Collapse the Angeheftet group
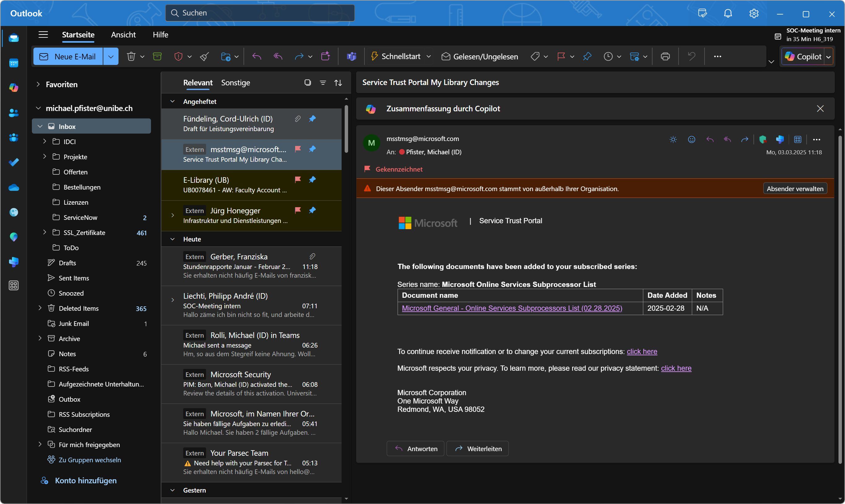Screen dimensions: 845x504 click(x=173, y=101)
